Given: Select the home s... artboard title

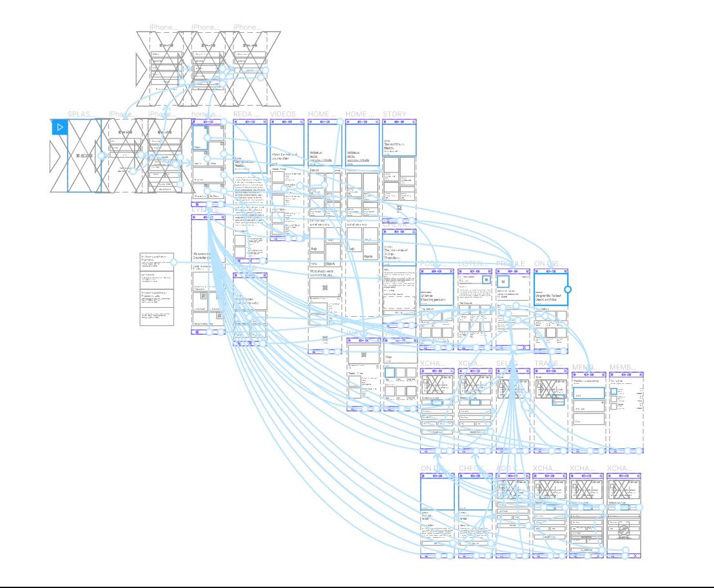Looking at the screenshot, I should [x=206, y=114].
